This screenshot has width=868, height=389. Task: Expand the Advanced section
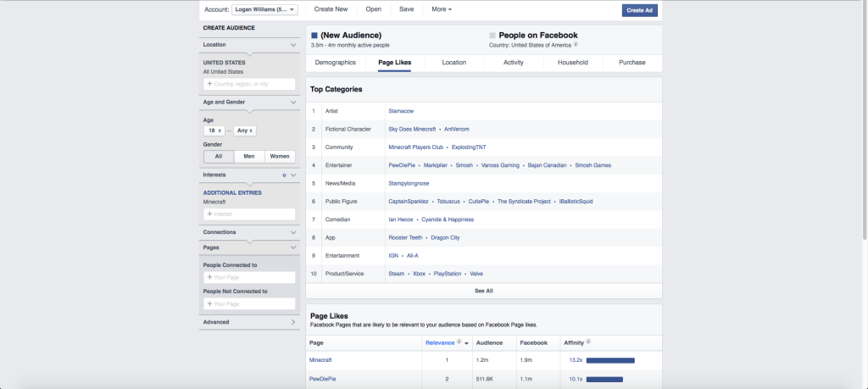(x=293, y=322)
